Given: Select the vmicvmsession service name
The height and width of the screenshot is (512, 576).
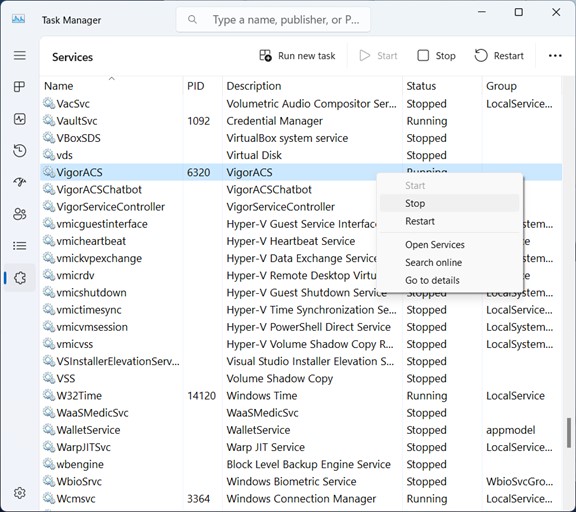Looking at the screenshot, I should coord(92,327).
